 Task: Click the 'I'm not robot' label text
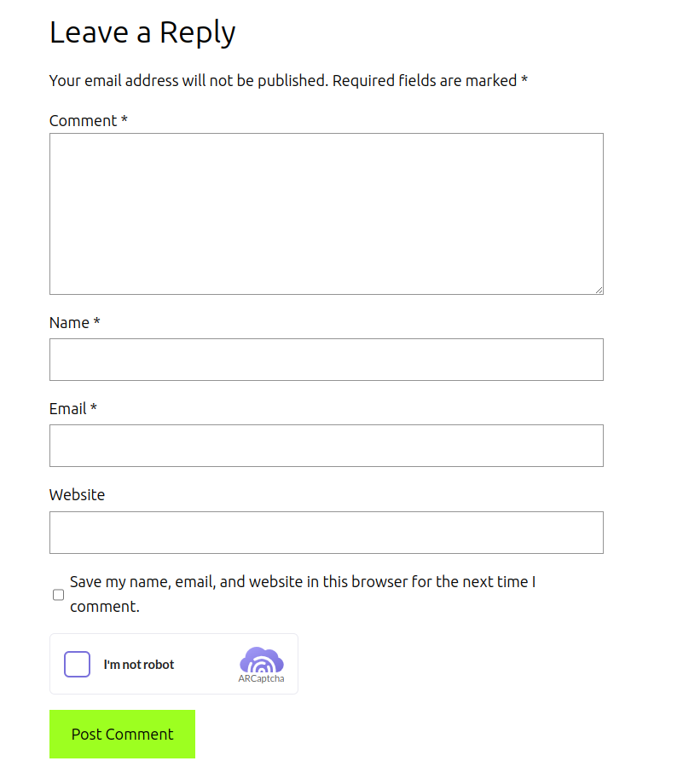(x=139, y=665)
